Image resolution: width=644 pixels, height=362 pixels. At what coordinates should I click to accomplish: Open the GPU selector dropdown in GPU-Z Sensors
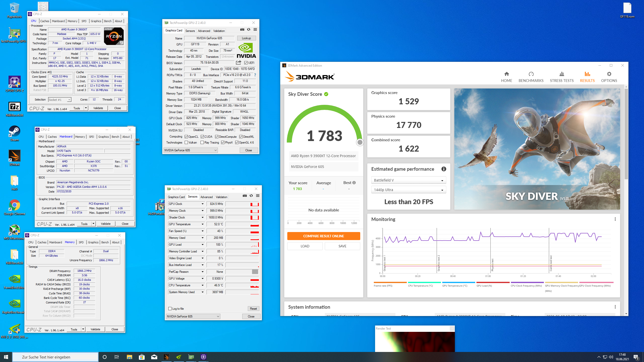[x=193, y=316]
